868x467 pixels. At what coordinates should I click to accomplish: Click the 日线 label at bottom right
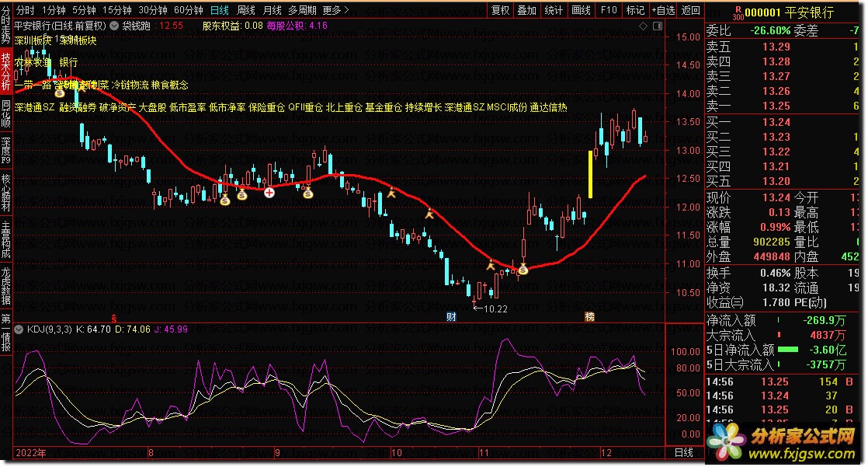click(x=684, y=452)
